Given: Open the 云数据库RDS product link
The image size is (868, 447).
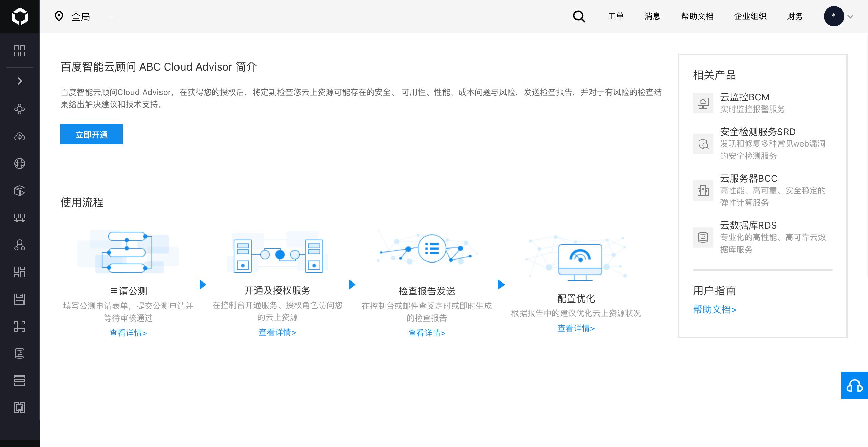Looking at the screenshot, I should tap(749, 225).
